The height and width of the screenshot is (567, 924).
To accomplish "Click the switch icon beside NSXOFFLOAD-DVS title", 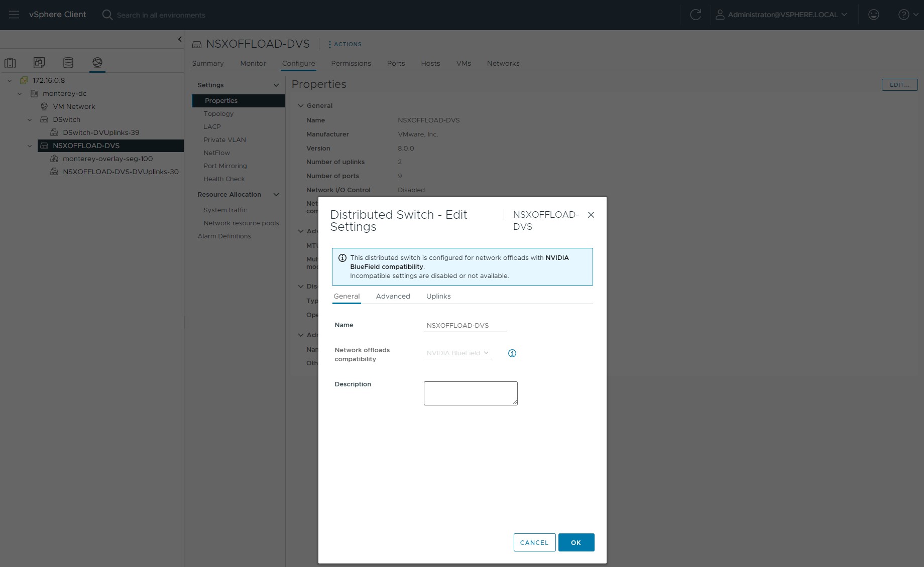I will [x=197, y=45].
